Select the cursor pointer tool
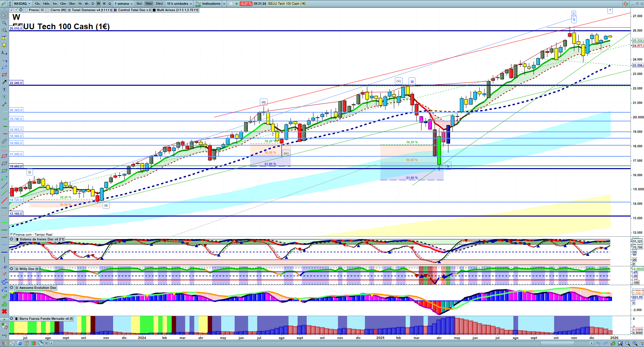The height and width of the screenshot is (347, 644). (x=4, y=15)
